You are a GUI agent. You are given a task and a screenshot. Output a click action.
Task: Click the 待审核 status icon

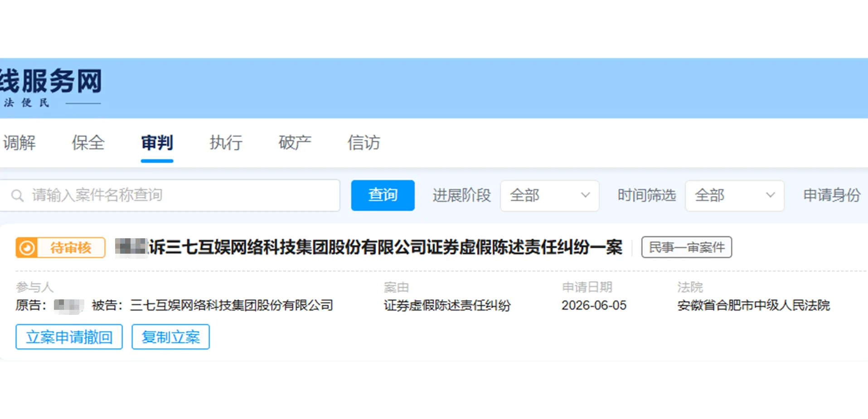(27, 248)
